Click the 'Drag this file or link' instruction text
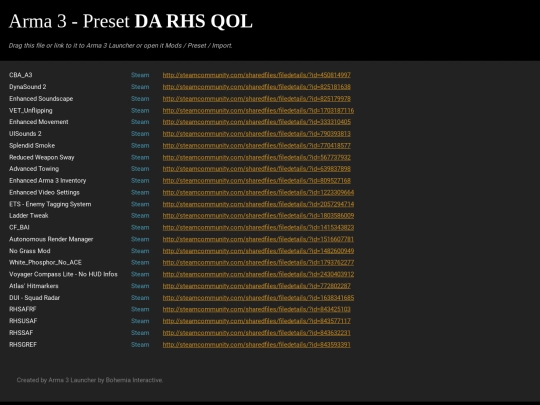The width and height of the screenshot is (540, 405). pyautogui.click(x=121, y=45)
